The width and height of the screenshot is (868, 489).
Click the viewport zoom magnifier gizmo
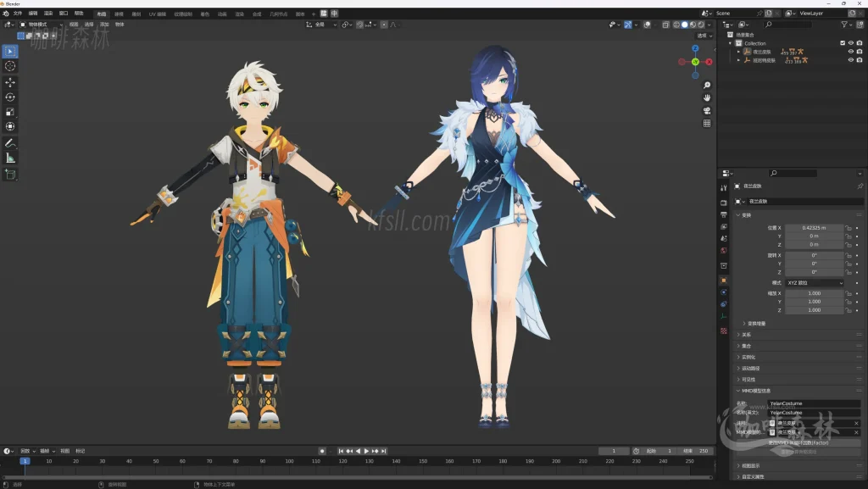707,86
